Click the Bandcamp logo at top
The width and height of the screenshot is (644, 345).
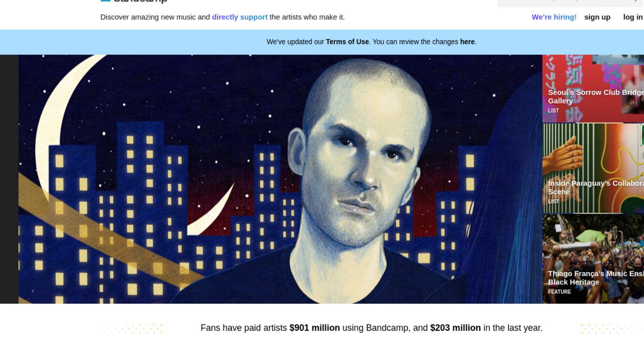point(134,1)
